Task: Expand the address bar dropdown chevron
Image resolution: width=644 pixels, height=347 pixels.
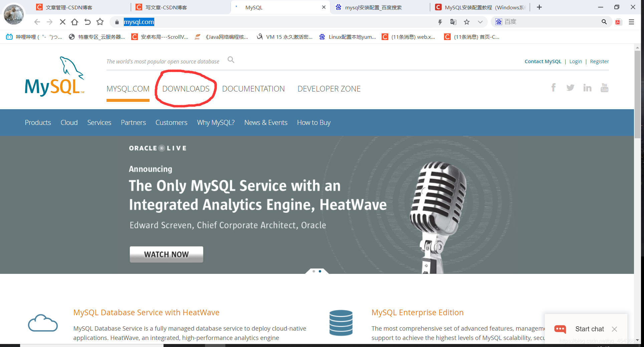Action: (x=480, y=22)
